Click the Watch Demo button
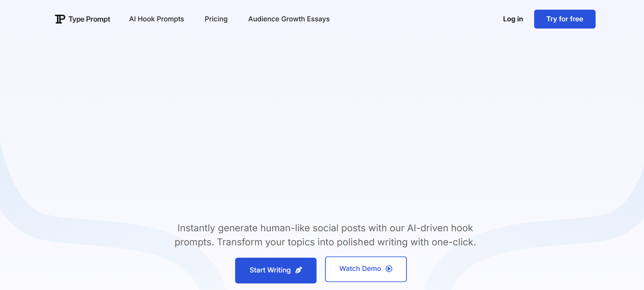 pyautogui.click(x=365, y=269)
